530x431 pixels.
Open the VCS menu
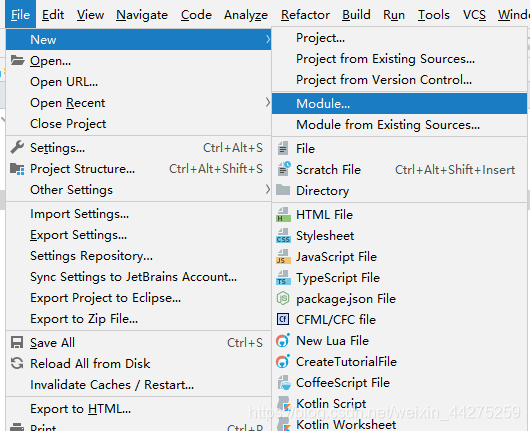coord(474,15)
